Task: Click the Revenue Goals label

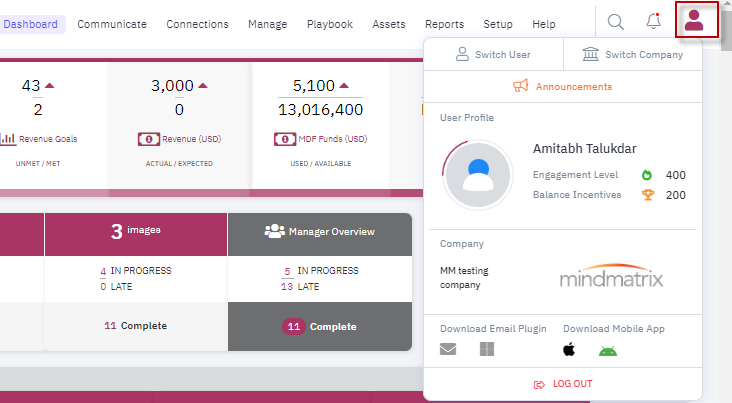Action: [48, 139]
